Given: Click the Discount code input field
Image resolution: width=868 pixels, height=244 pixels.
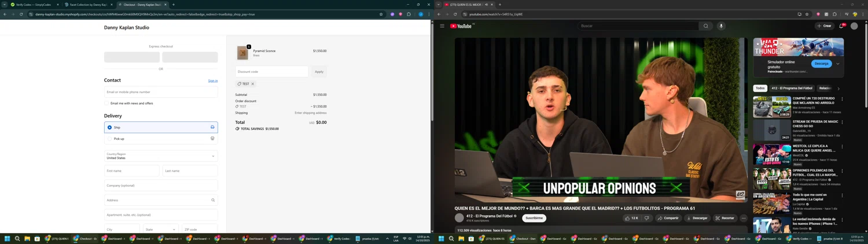Looking at the screenshot, I should pyautogui.click(x=272, y=72).
